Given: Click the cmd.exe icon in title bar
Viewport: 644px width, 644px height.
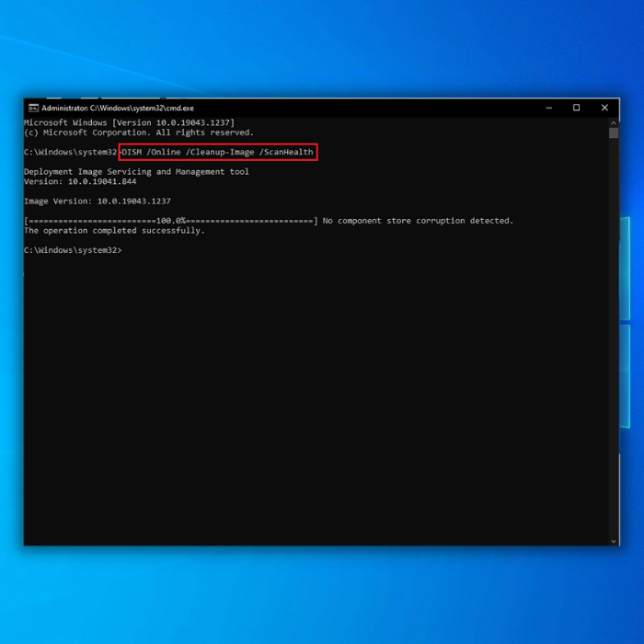Looking at the screenshot, I should pos(33,108).
